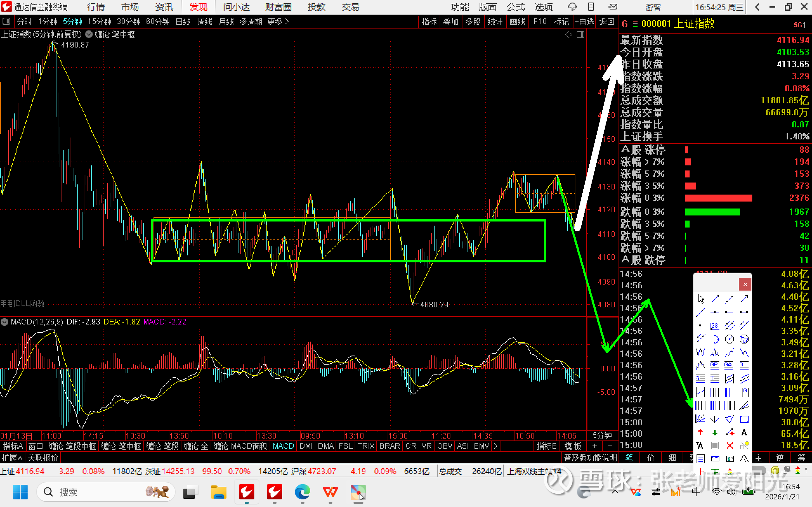Image resolution: width=812 pixels, height=507 pixels.
Task: Toggle the side panel icon left of 分时
Action: point(6,22)
